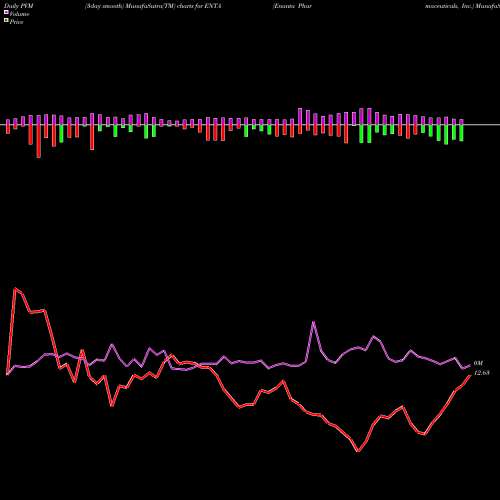Click the Price legend color swatch
This screenshot has width=500, height=500.
[x=6, y=21]
